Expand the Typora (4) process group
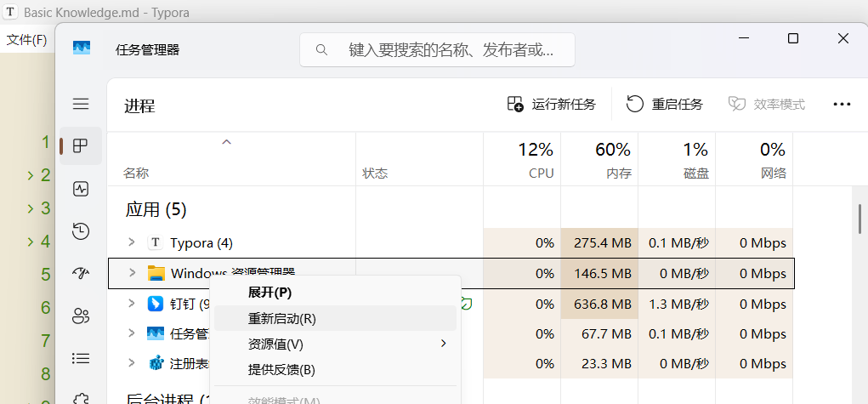The height and width of the screenshot is (404, 868). pyautogui.click(x=132, y=242)
